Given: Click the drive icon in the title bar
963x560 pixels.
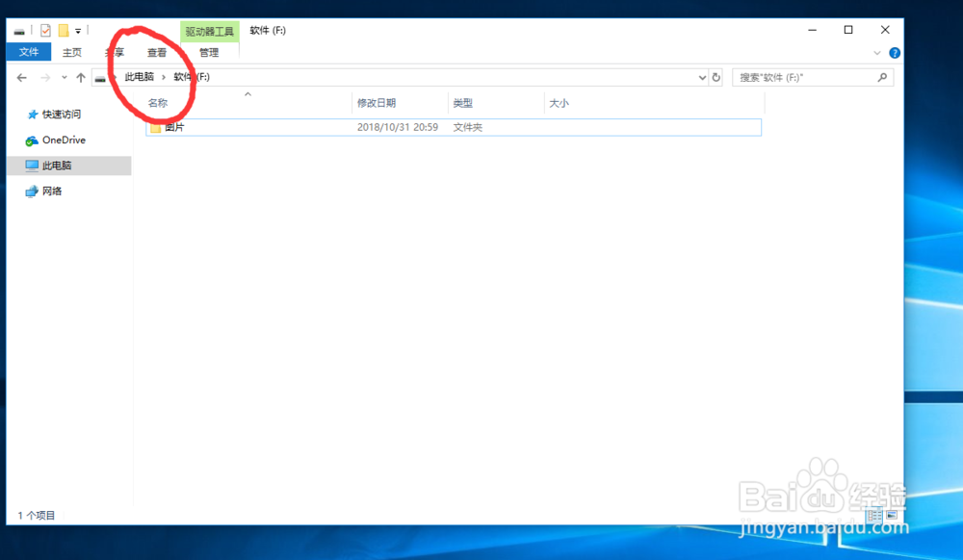Looking at the screenshot, I should pyautogui.click(x=19, y=29).
